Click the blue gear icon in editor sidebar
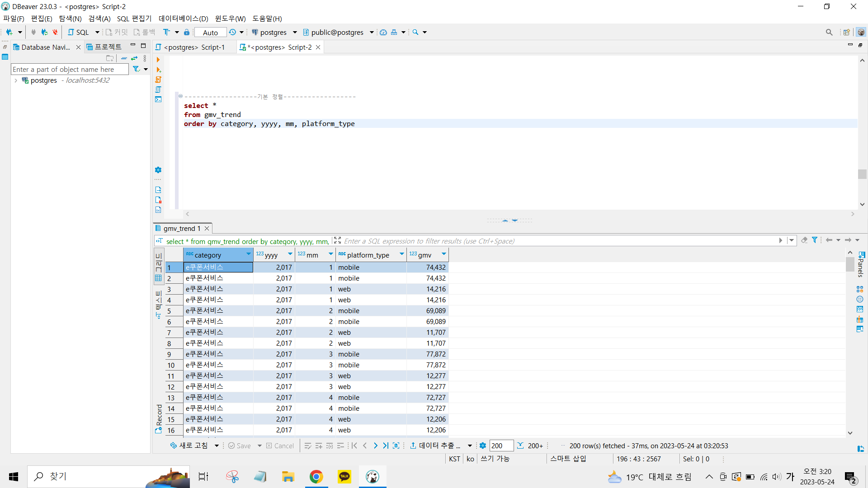Screen dimensions: 868x488 pos(158,170)
